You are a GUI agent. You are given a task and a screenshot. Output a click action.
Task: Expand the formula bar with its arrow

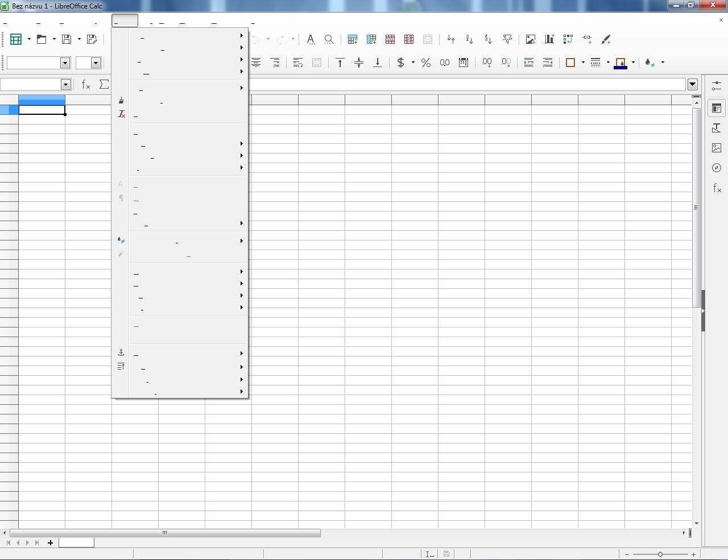pos(692,85)
